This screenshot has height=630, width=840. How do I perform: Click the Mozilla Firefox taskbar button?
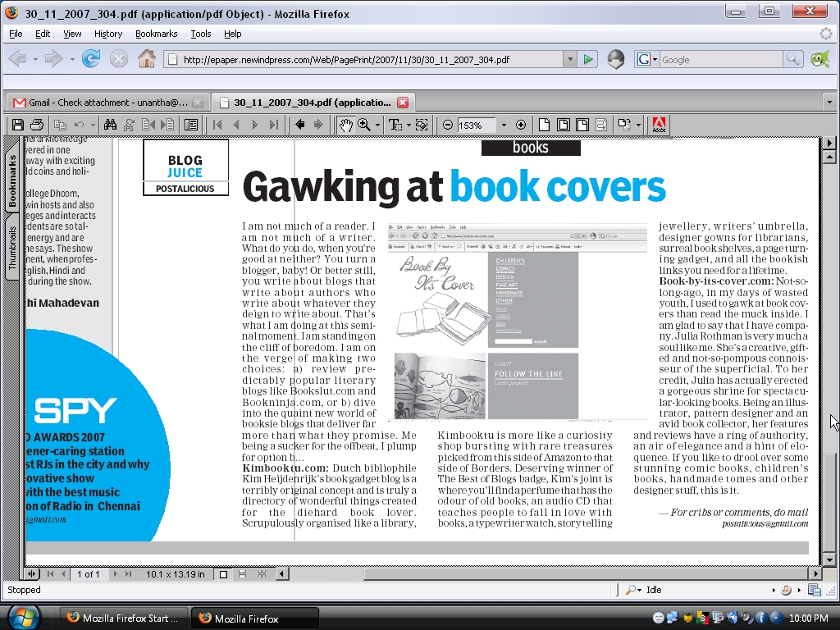256,619
